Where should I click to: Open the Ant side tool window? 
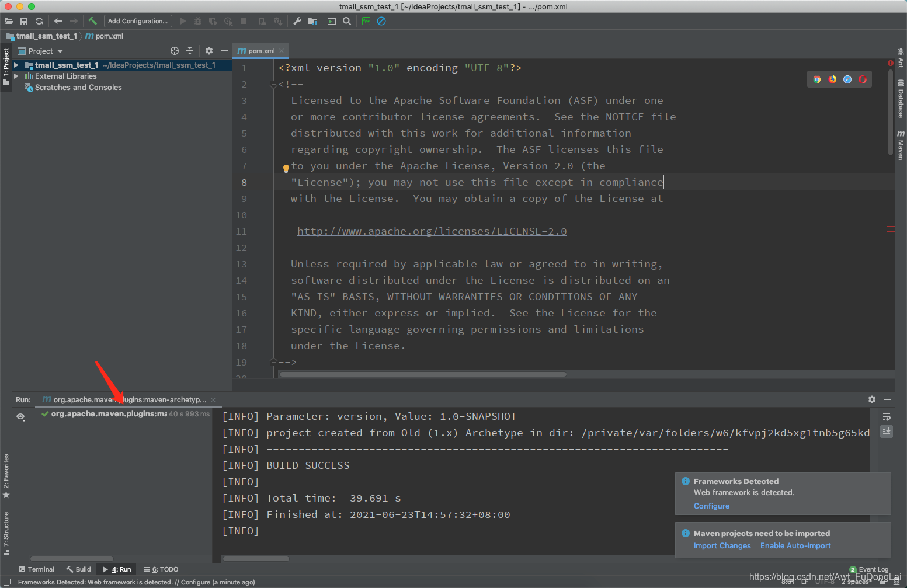[901, 58]
